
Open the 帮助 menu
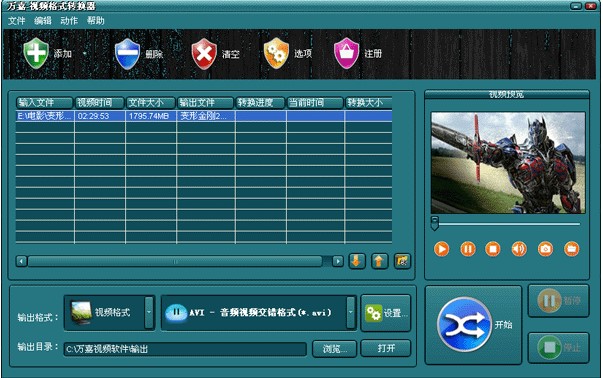tap(95, 21)
